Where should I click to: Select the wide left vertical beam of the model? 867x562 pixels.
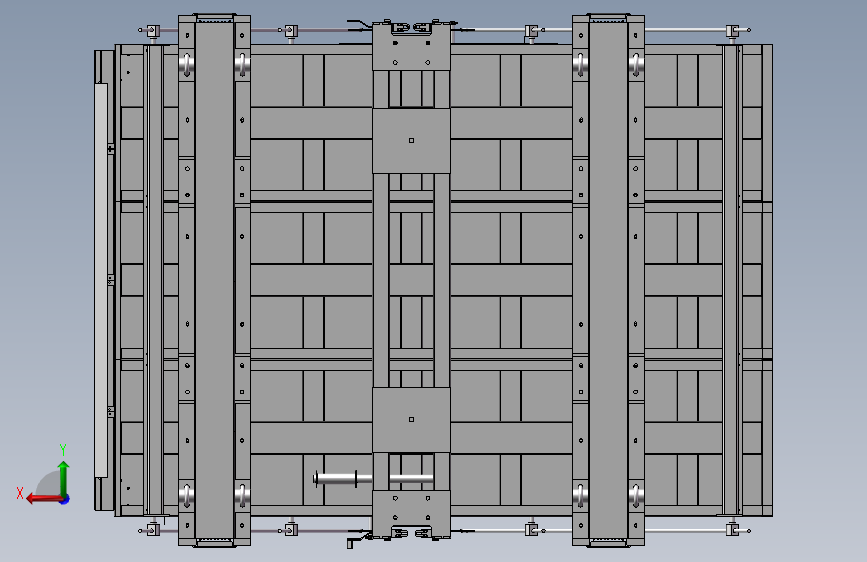pyautogui.click(x=215, y=280)
